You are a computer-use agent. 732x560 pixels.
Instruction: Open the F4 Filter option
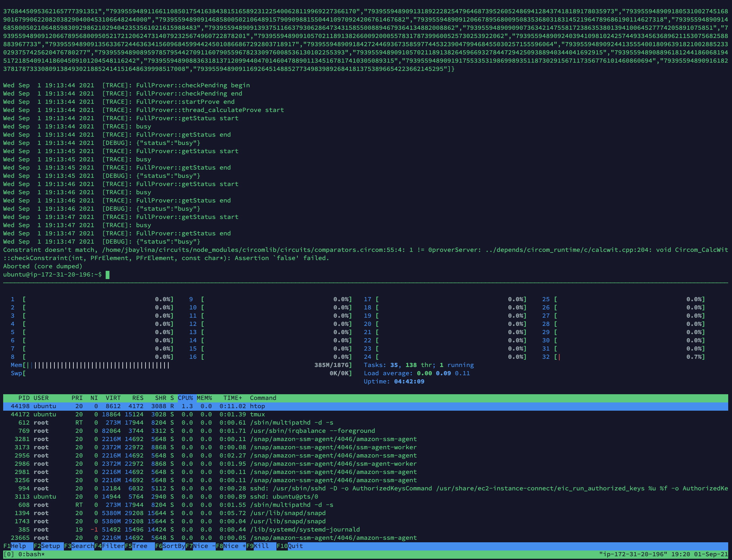[109, 546]
